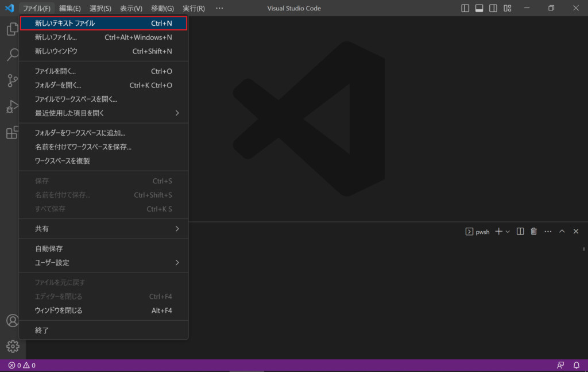The image size is (588, 372).
Task: Open the 選択(S) menu
Action: point(100,8)
